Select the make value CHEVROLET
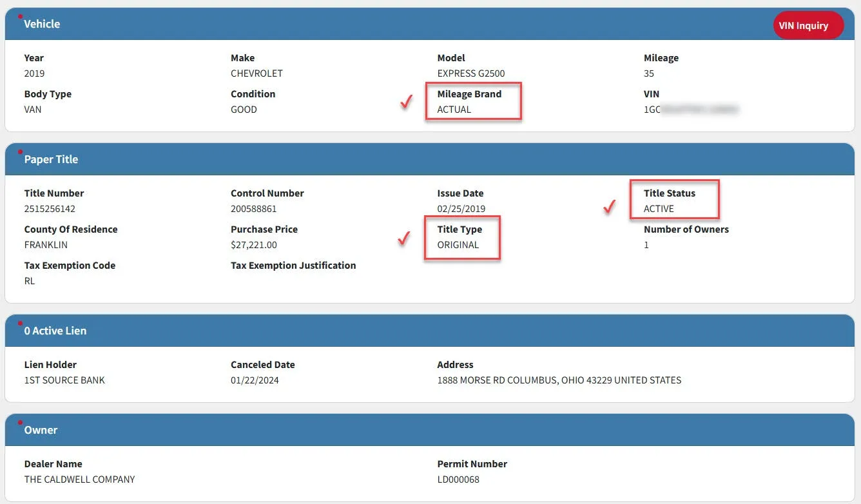Image resolution: width=861 pixels, height=504 pixels. coord(256,73)
